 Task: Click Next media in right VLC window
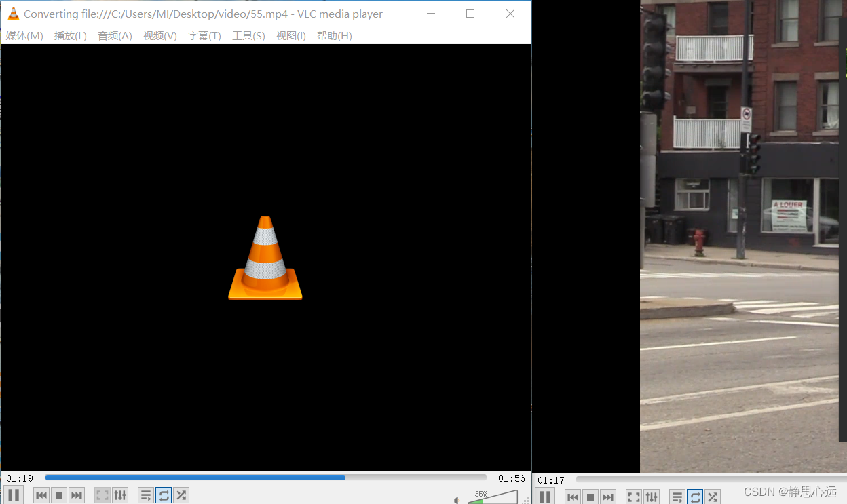coord(608,497)
